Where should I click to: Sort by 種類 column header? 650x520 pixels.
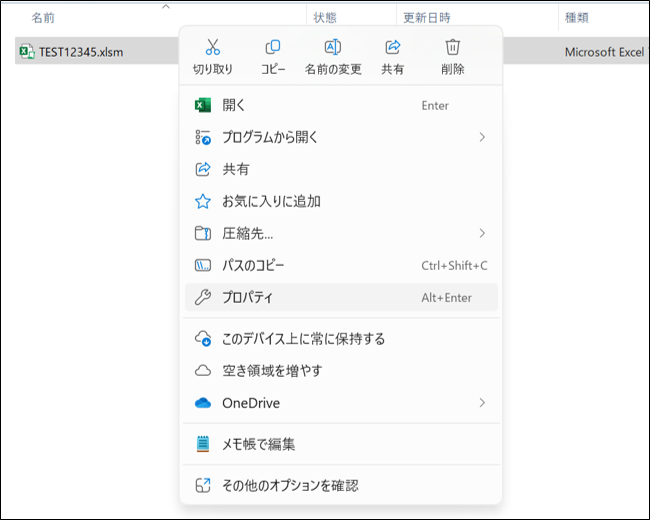579,18
